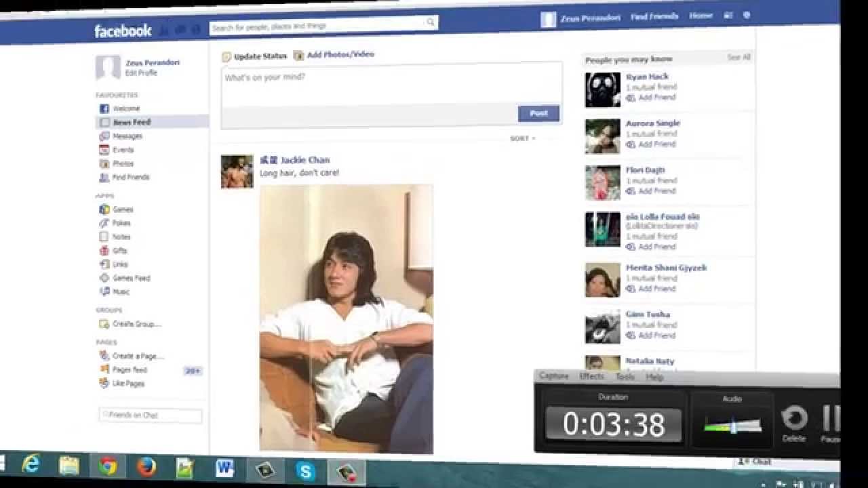
Task: Open Internet Explorer from the taskbar
Action: pos(31,465)
